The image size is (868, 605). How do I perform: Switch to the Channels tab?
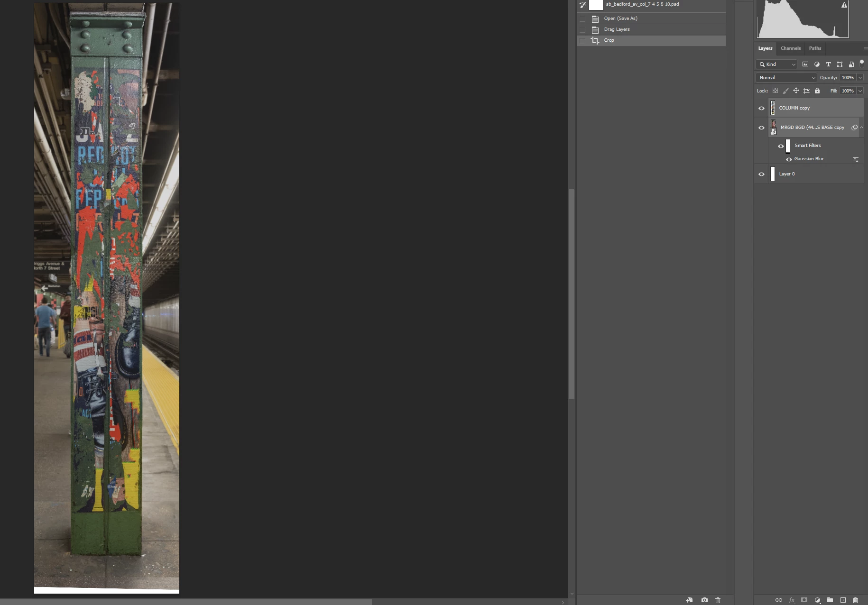click(790, 48)
